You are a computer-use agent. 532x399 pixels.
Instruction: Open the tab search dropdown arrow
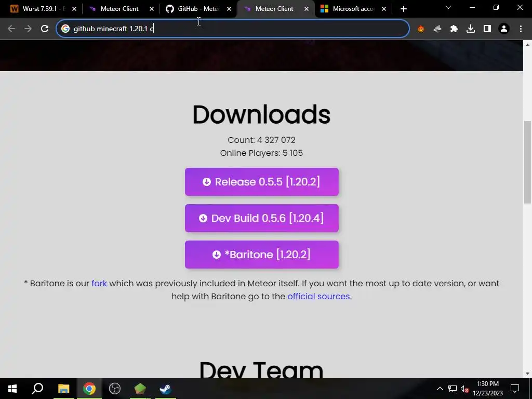point(448,7)
